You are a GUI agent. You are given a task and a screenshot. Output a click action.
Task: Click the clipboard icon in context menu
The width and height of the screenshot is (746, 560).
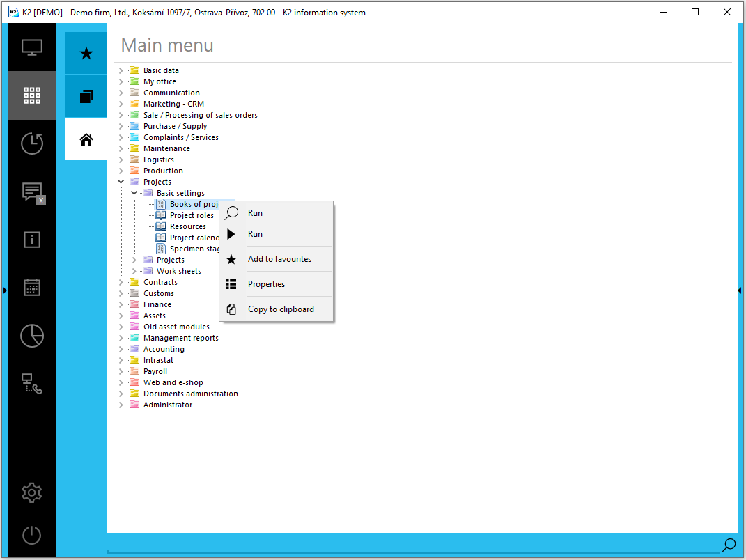click(231, 309)
